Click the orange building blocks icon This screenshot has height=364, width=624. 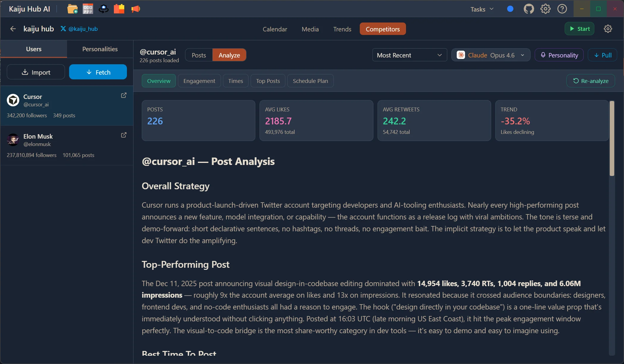[x=119, y=9]
